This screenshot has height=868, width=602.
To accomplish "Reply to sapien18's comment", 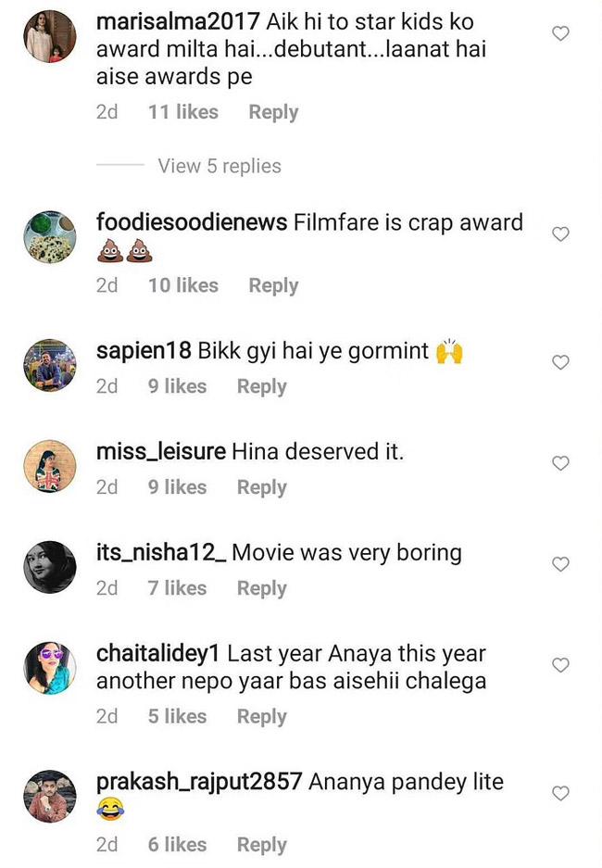I will pyautogui.click(x=262, y=386).
